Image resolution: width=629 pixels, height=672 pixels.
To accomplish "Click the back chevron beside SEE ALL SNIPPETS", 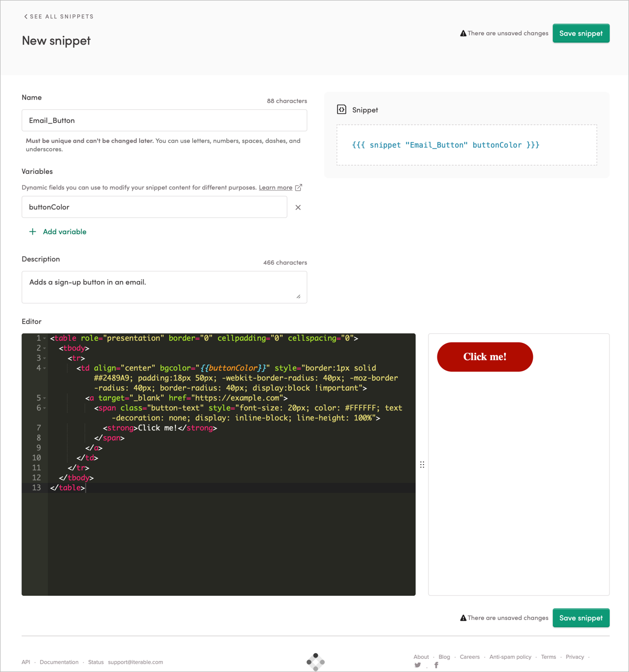I will tap(25, 16).
